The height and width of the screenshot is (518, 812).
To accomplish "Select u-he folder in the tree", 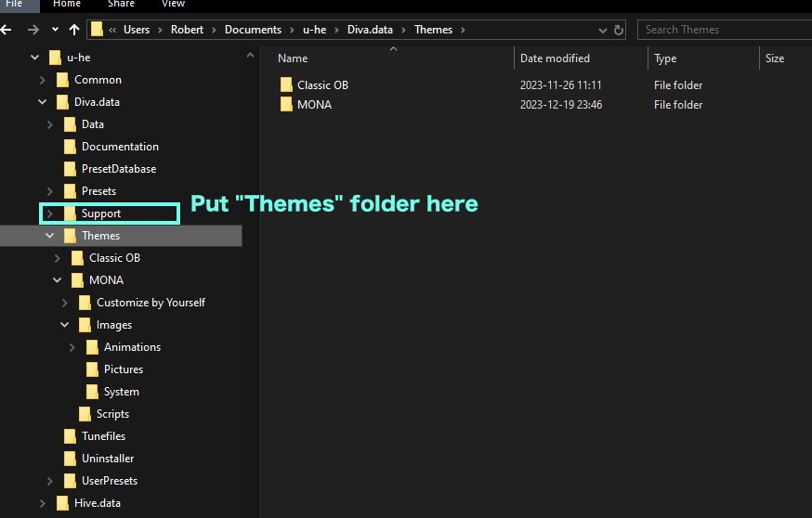I will tap(78, 58).
